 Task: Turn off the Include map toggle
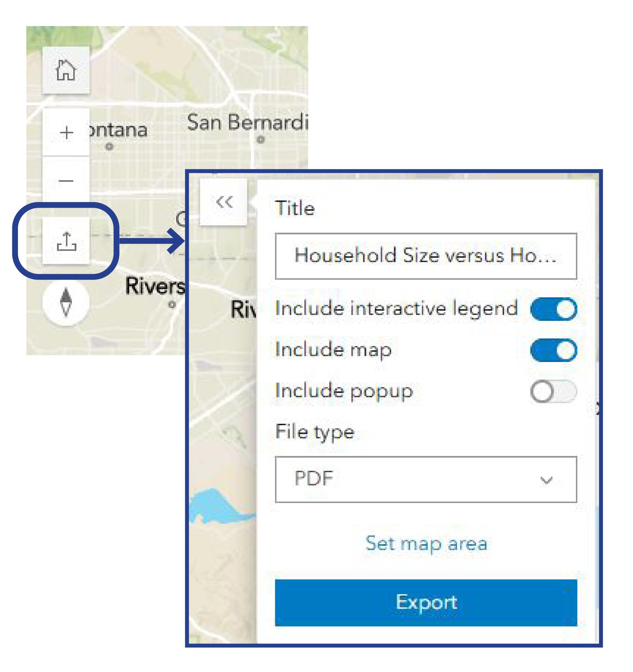click(553, 350)
